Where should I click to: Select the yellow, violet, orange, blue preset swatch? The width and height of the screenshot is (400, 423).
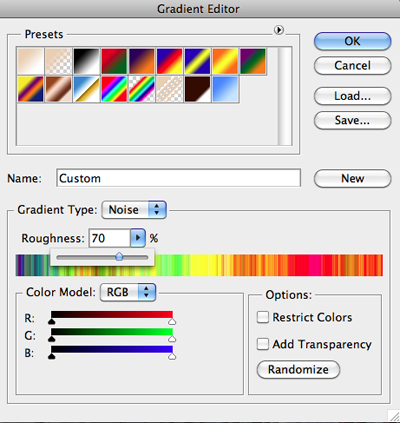31,89
